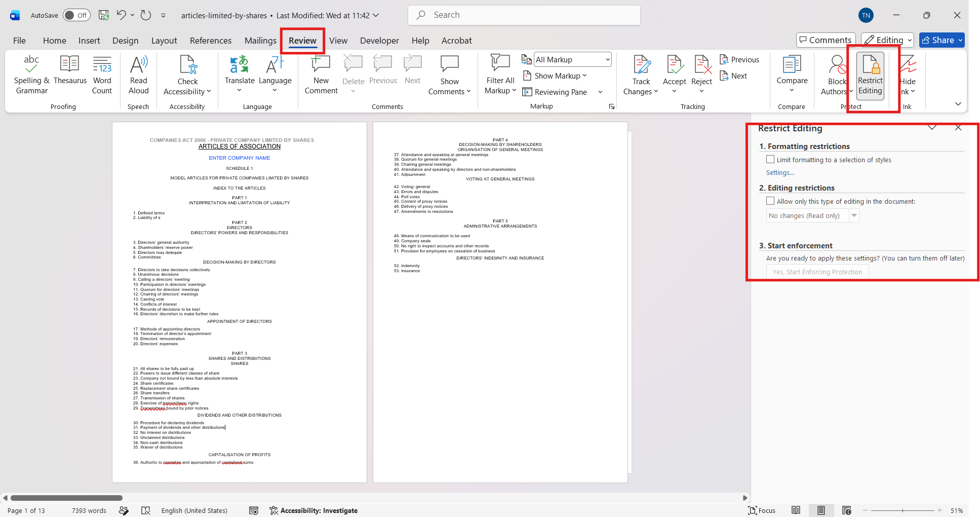This screenshot has width=980, height=517.
Task: Switch to the Insert tab
Action: pos(89,41)
